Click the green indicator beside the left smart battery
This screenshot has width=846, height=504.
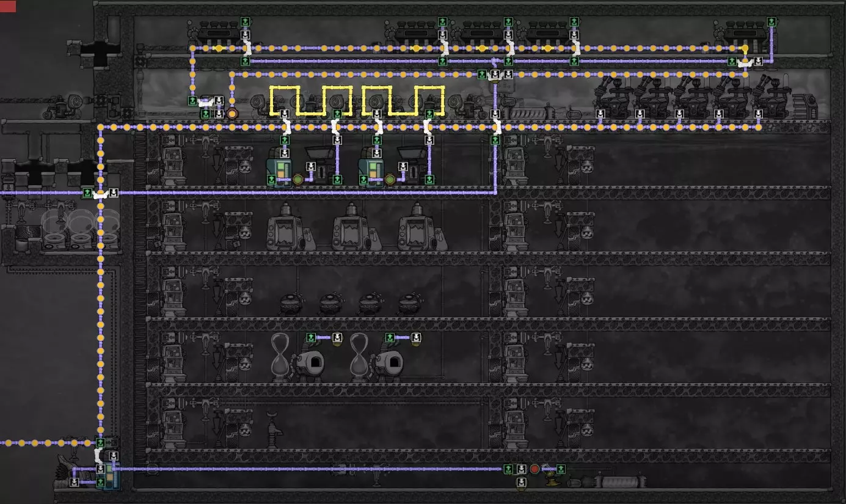click(x=297, y=180)
